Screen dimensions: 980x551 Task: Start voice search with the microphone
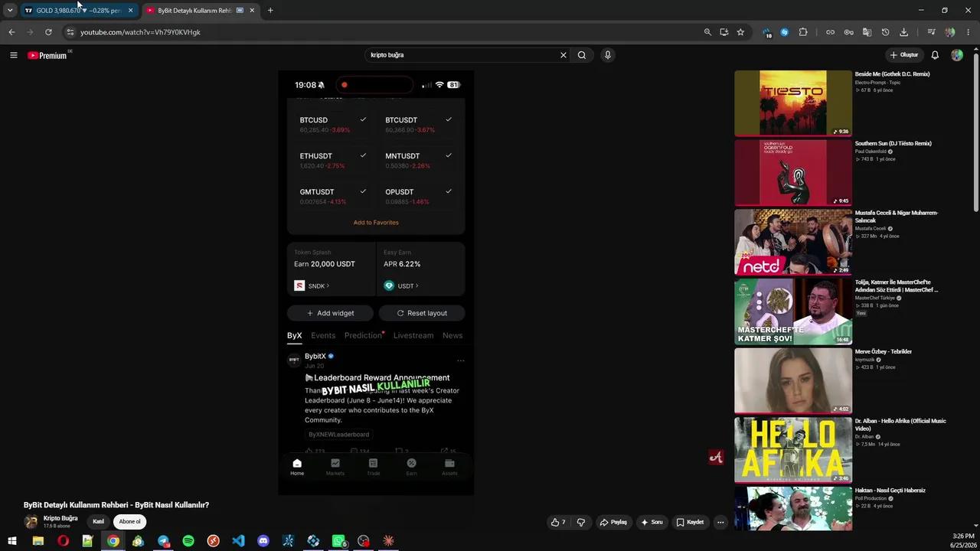pyautogui.click(x=608, y=55)
